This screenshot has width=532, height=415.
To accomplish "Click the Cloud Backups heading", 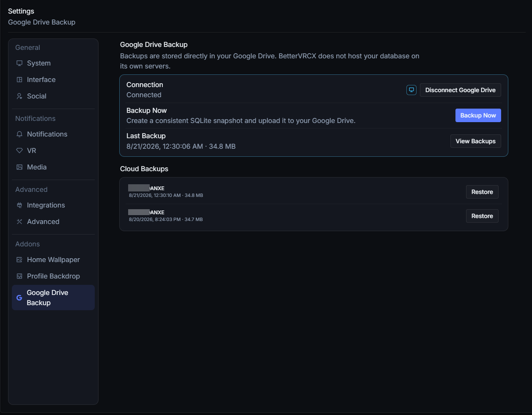I will (144, 169).
